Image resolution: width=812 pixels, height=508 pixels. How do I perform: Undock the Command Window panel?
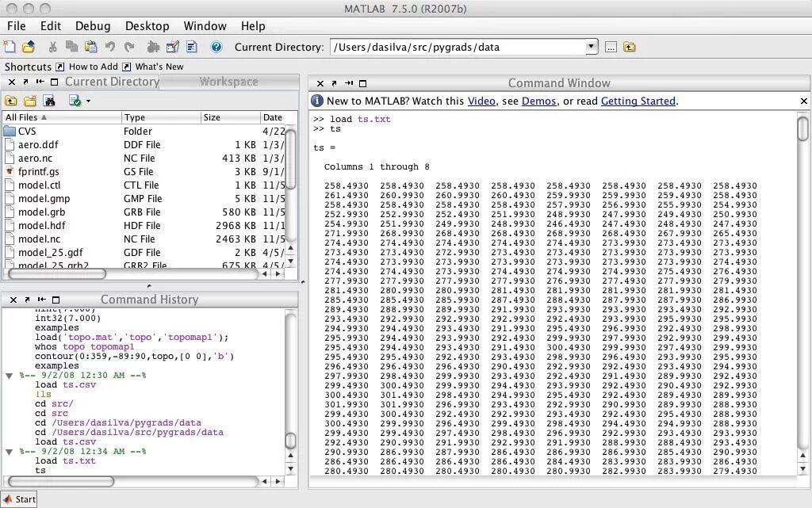click(x=334, y=83)
